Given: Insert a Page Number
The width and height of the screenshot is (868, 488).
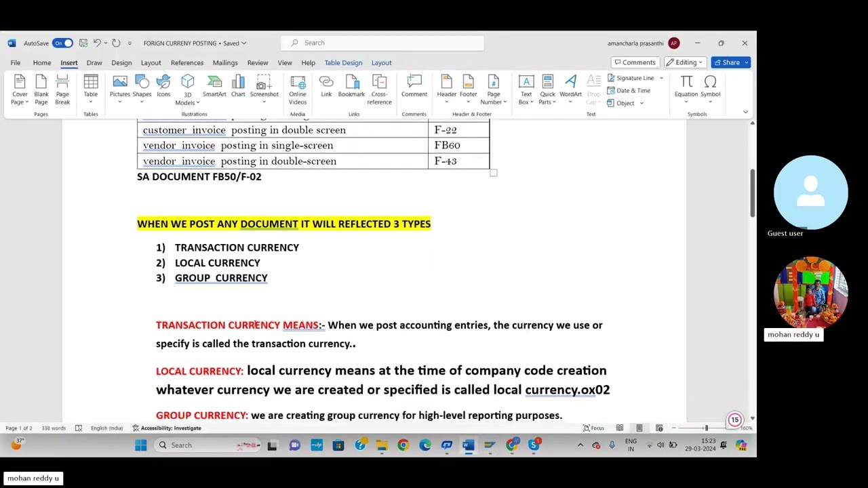Looking at the screenshot, I should [494, 89].
